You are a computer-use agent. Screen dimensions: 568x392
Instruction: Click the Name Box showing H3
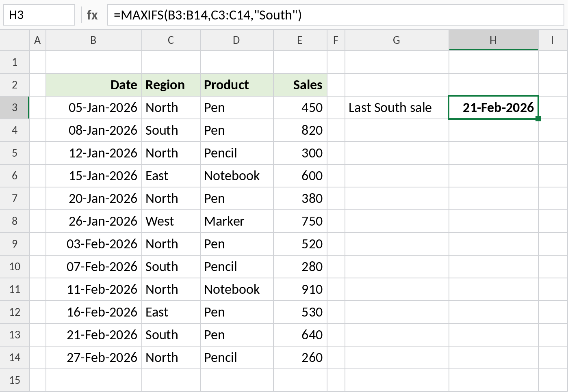coord(39,15)
